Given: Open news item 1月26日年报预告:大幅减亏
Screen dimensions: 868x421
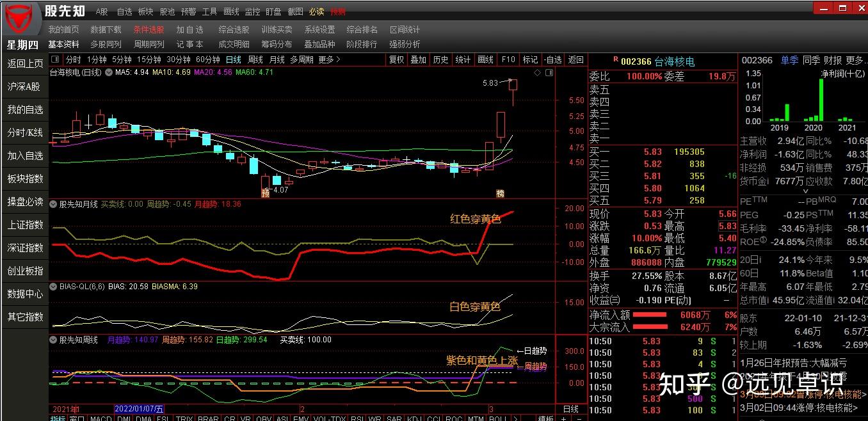Looking at the screenshot, I should 794,362.
